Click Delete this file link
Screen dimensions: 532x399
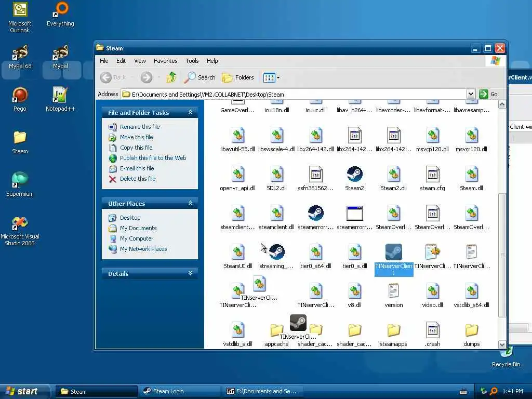tap(138, 179)
